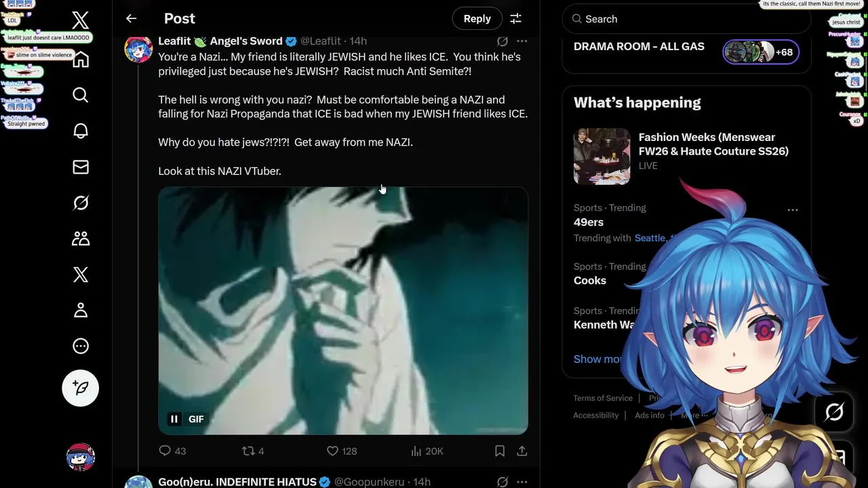Bookmark the Leaflit post
Viewport: 868px width, 488px height.
tap(500, 451)
